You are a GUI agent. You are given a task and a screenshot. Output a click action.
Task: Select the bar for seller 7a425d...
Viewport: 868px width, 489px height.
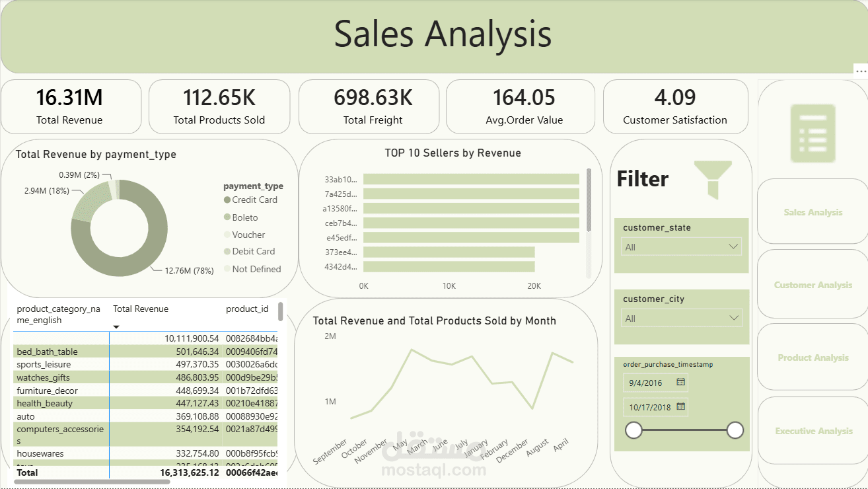pos(471,194)
